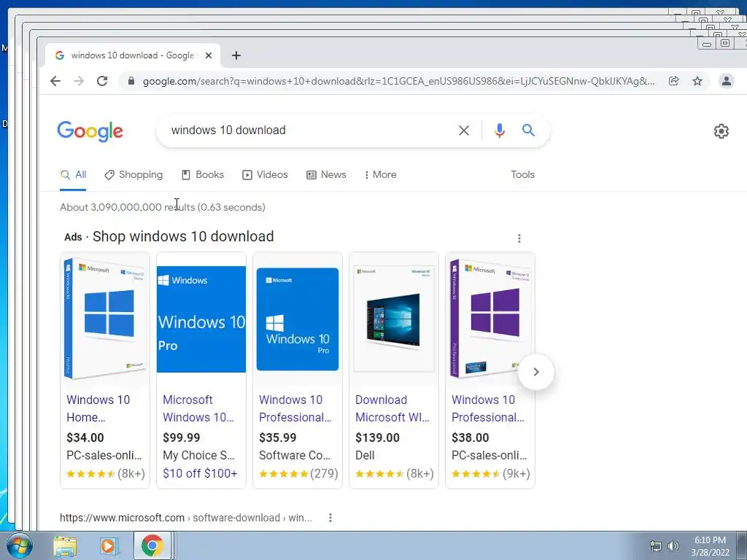Click the address bar URL

coord(398,81)
